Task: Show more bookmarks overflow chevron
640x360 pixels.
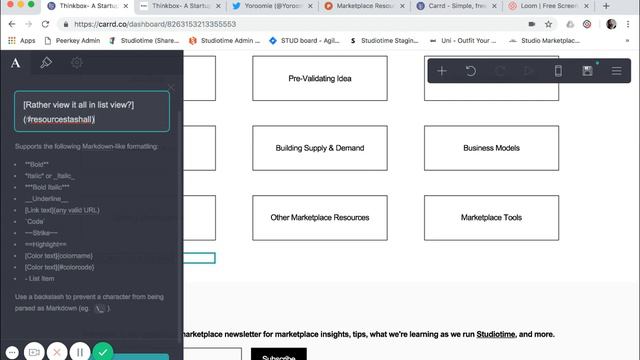Action: pos(627,40)
